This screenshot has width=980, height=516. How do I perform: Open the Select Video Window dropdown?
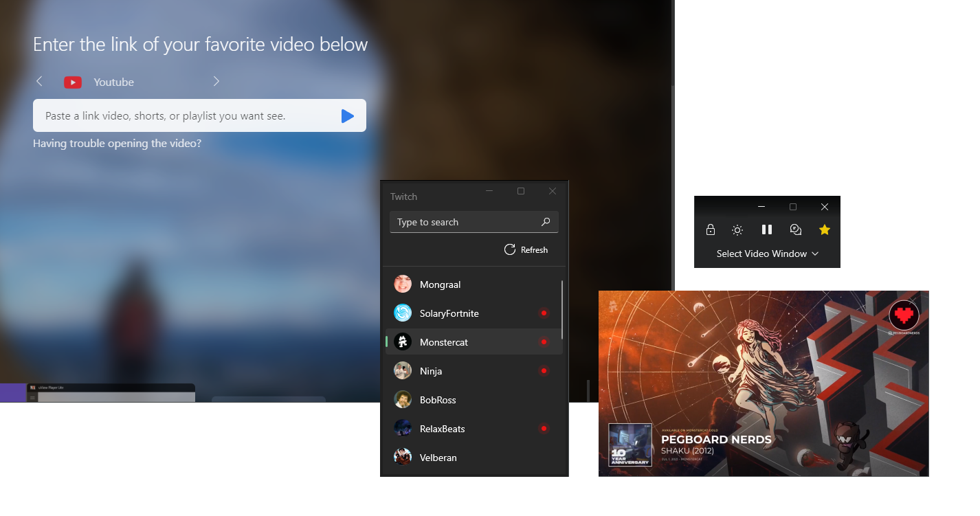point(767,254)
